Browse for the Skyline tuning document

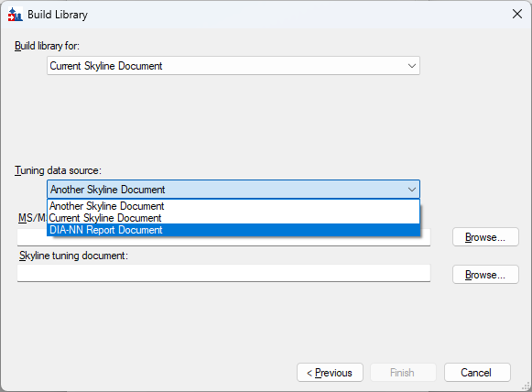tap(485, 274)
